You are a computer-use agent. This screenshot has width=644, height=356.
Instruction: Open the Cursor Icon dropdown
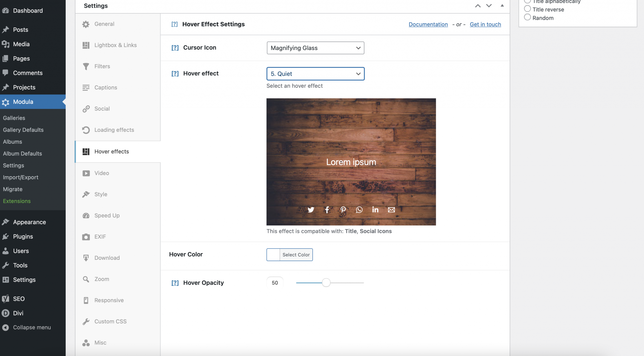(x=315, y=48)
